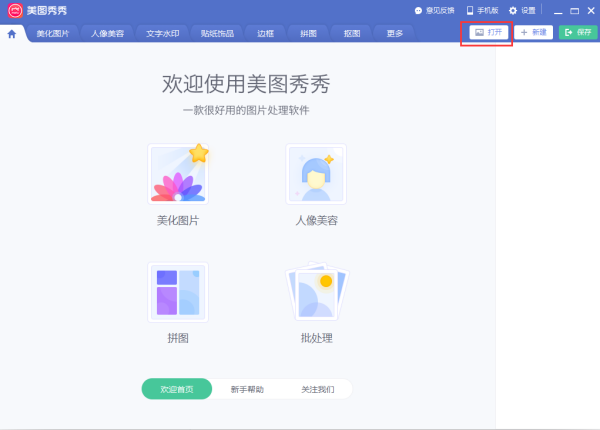The height and width of the screenshot is (430, 600).
Task: Launch 美化图片 from the flower icon
Action: 178,174
